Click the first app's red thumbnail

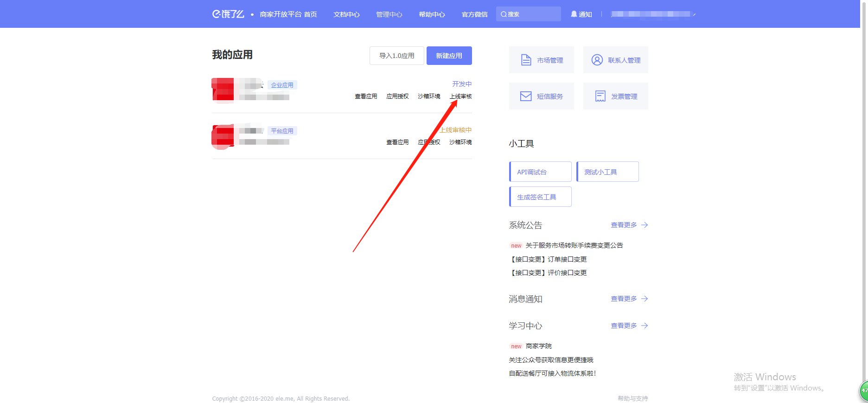(223, 90)
